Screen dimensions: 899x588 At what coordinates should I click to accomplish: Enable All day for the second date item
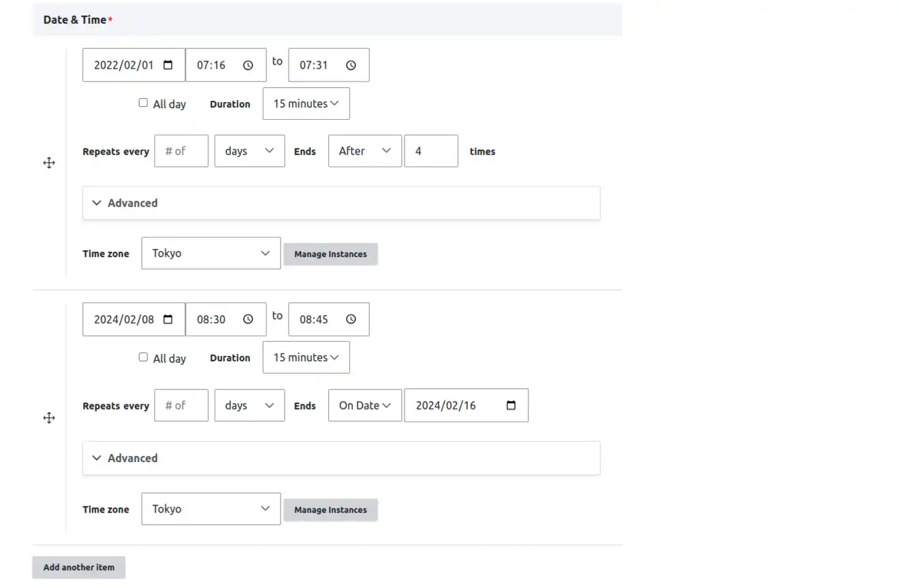143,357
